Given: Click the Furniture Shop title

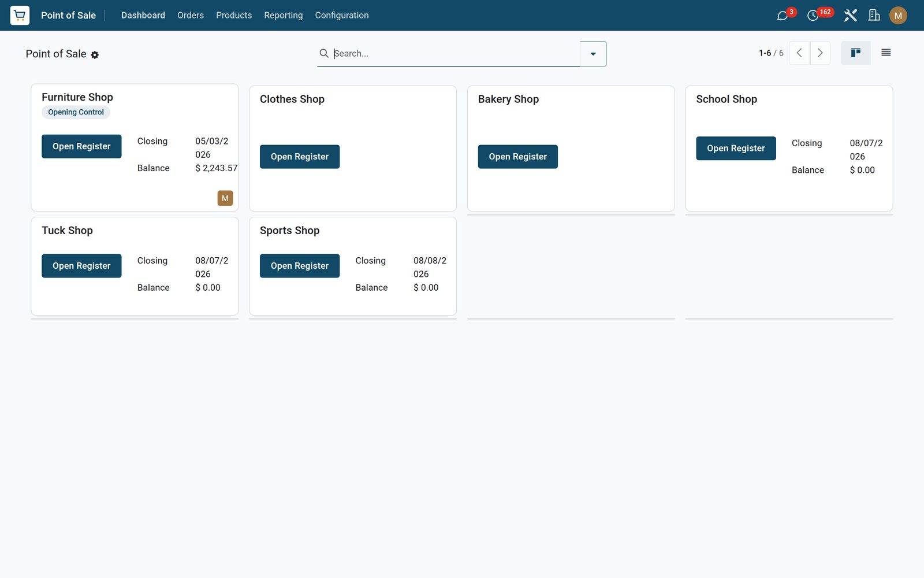Looking at the screenshot, I should [77, 97].
